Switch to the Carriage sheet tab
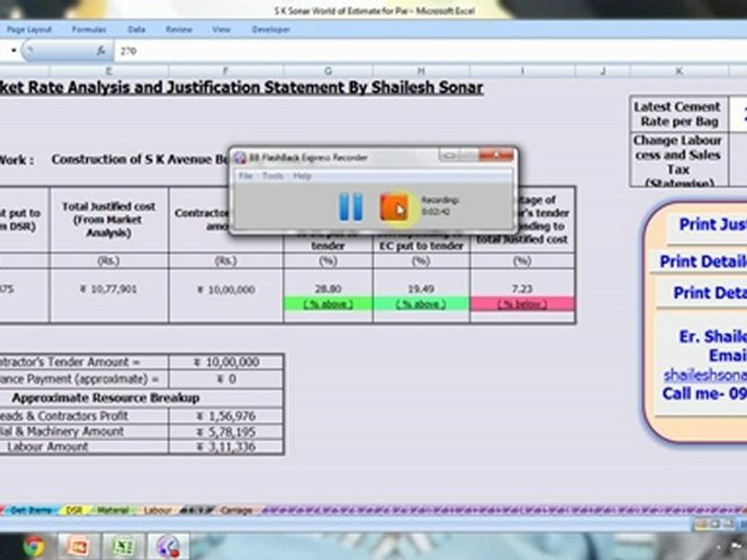This screenshot has width=747, height=560. pyautogui.click(x=237, y=510)
